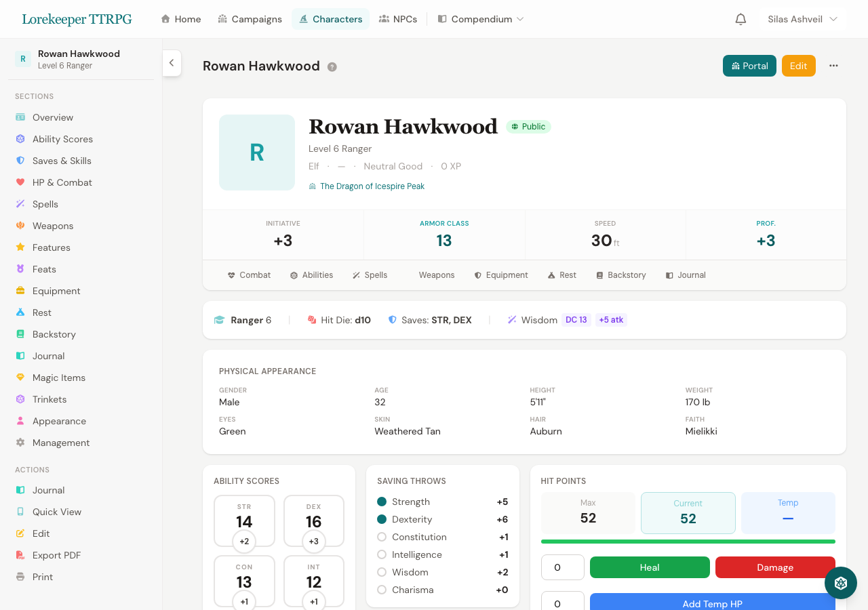Collapse the left sidebar with the chevron
Viewport: 868px width, 610px height.
(x=172, y=62)
